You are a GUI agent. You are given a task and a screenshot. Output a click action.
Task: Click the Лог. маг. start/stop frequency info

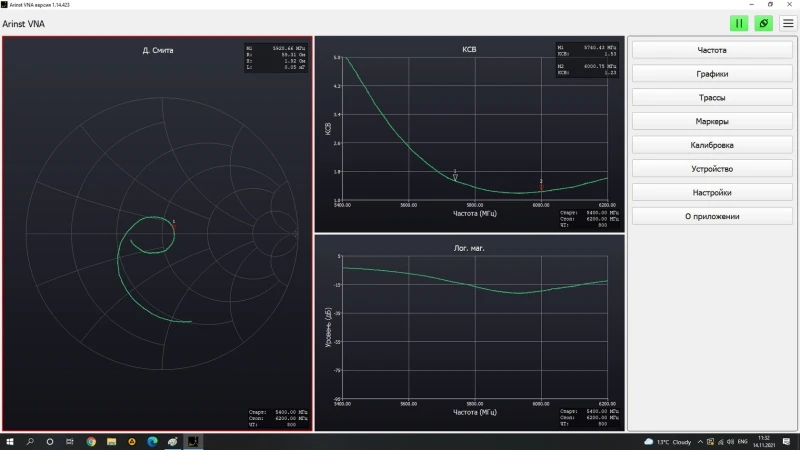[x=589, y=417]
